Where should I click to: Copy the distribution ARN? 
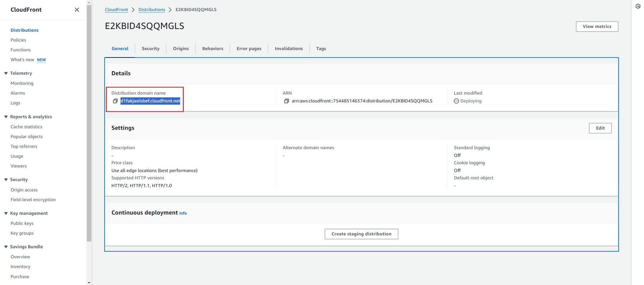tap(286, 101)
